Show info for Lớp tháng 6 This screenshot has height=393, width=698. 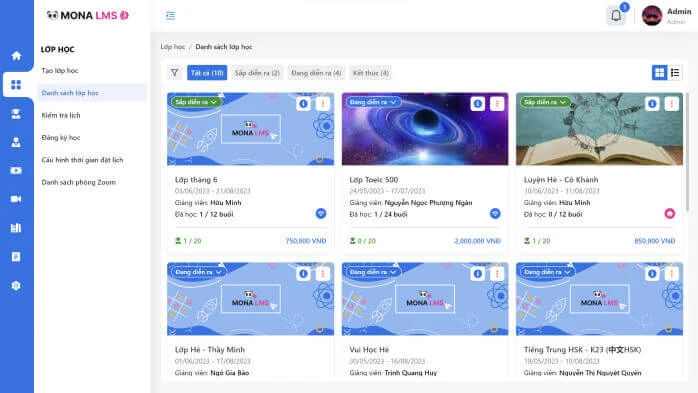304,104
